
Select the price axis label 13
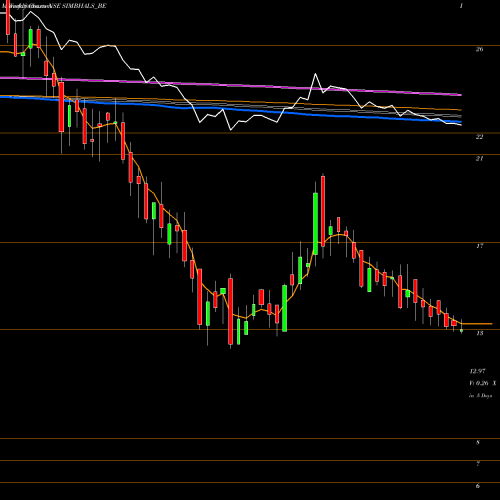pyautogui.click(x=479, y=333)
